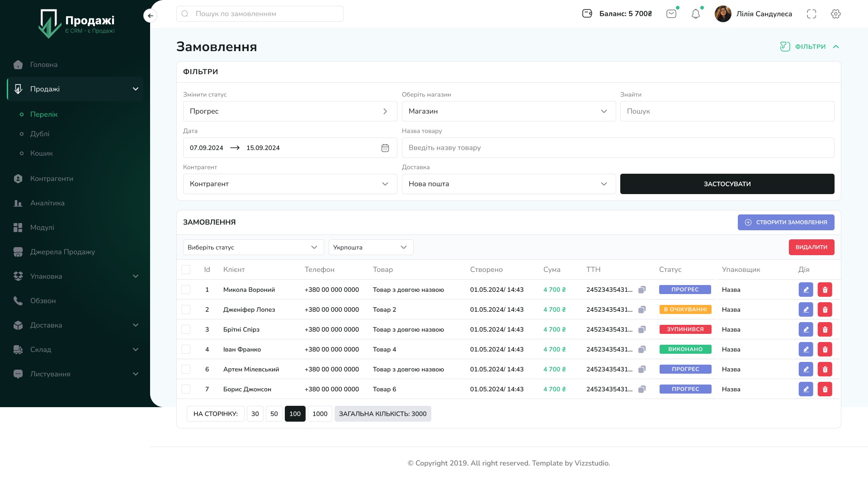Copy the tracking (ТТН) number for Дженіфер Лопез
Viewport: 868px width, 480px height.
click(x=642, y=309)
